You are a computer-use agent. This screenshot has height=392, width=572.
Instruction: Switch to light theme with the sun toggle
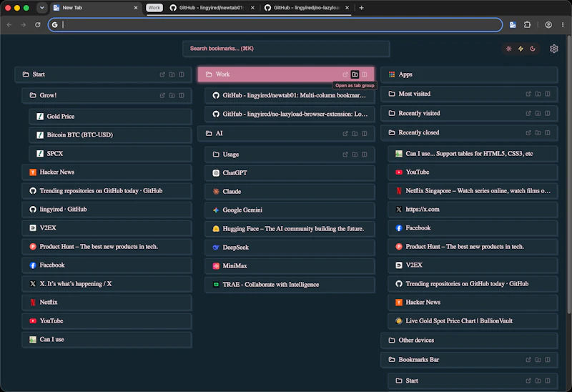tap(508, 49)
